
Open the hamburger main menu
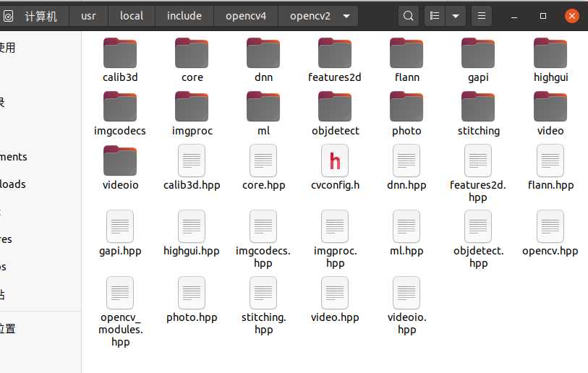482,16
